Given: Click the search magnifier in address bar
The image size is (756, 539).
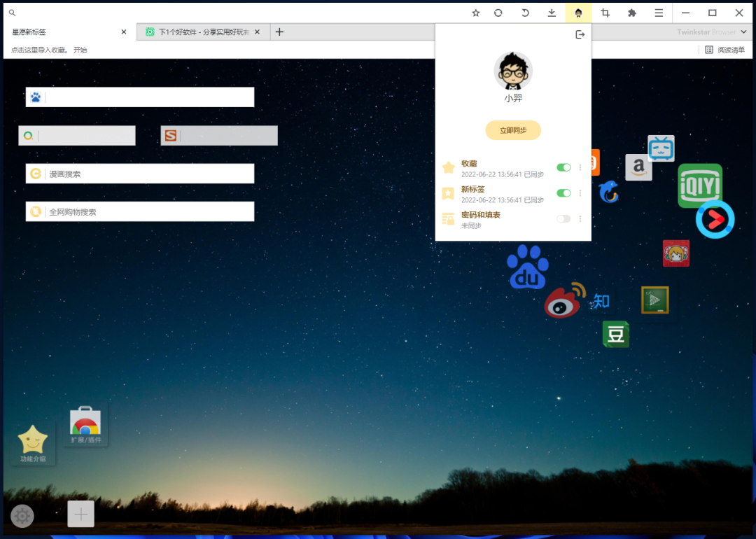Looking at the screenshot, I should point(12,13).
